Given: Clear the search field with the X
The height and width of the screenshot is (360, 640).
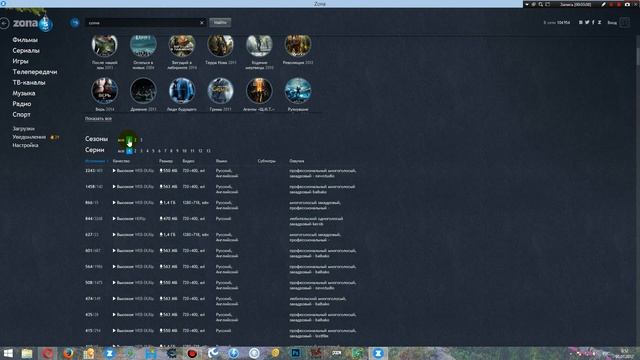Looking at the screenshot, I should (202, 23).
